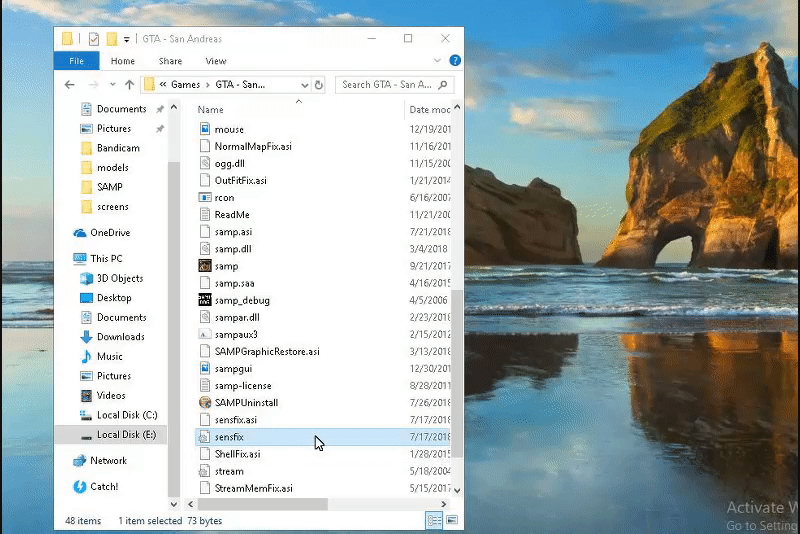
Task: Select ShellFix.asi file
Action: (237, 454)
